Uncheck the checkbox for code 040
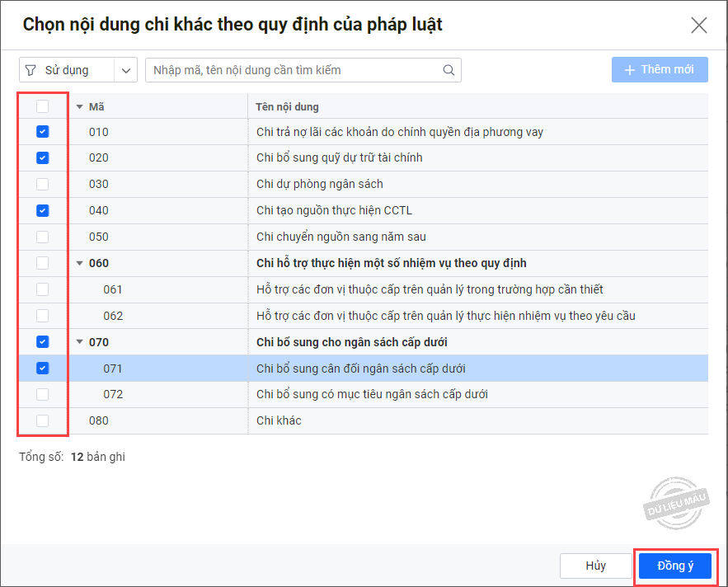728x587 pixels. click(x=43, y=210)
